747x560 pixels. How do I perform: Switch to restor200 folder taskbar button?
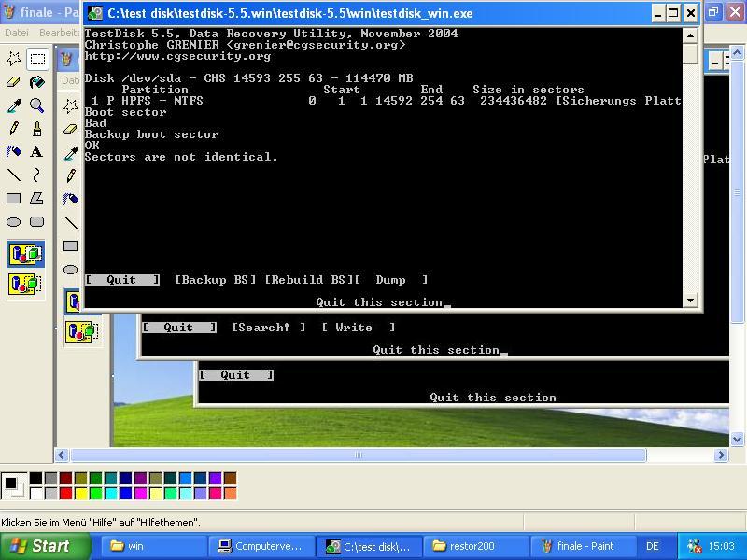pos(476,546)
